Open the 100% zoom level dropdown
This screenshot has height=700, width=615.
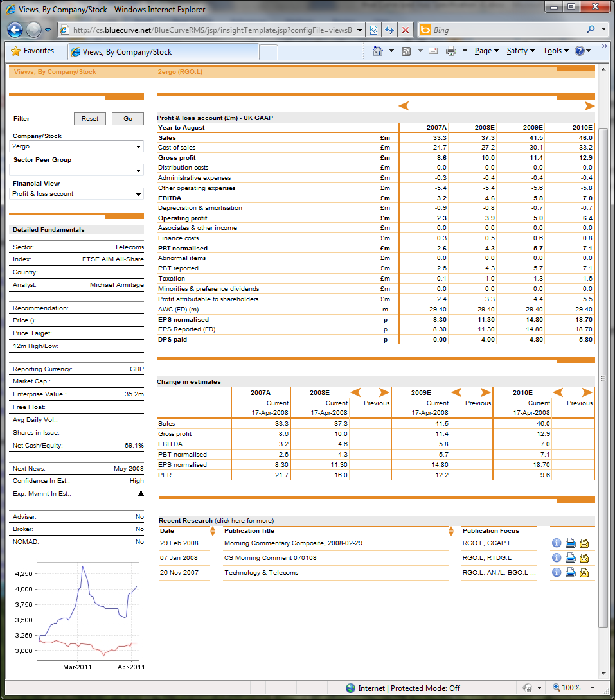pyautogui.click(x=593, y=688)
